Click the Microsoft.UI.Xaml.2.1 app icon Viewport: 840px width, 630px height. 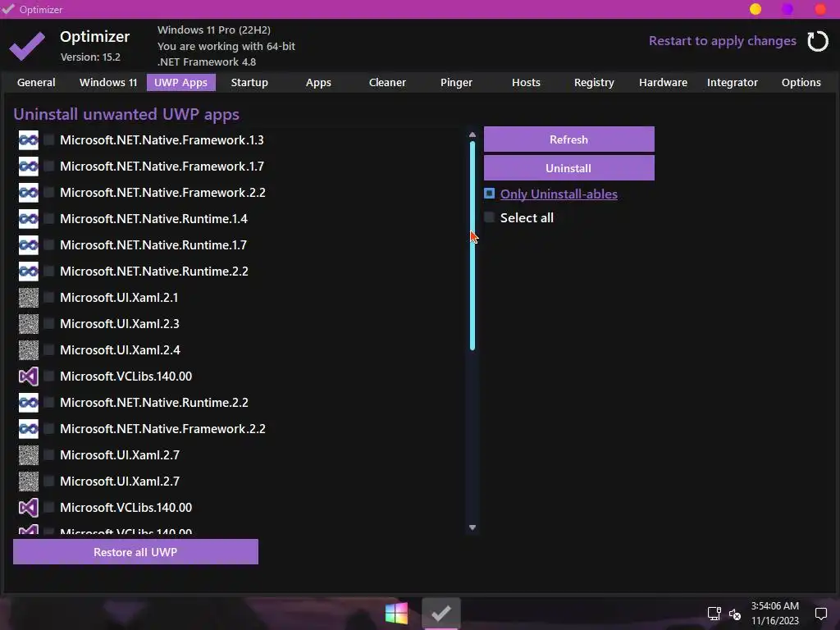(29, 298)
